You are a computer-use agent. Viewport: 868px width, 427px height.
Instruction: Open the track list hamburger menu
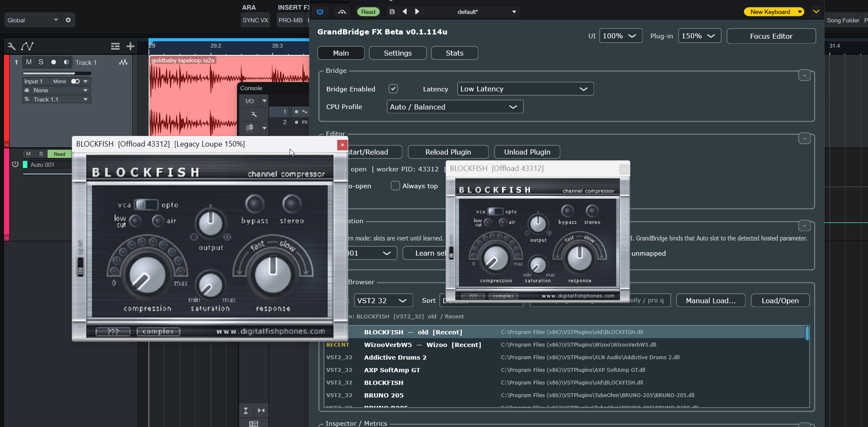115,46
